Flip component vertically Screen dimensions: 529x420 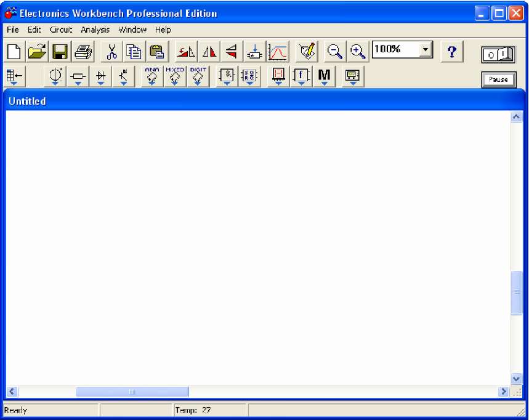coord(232,52)
